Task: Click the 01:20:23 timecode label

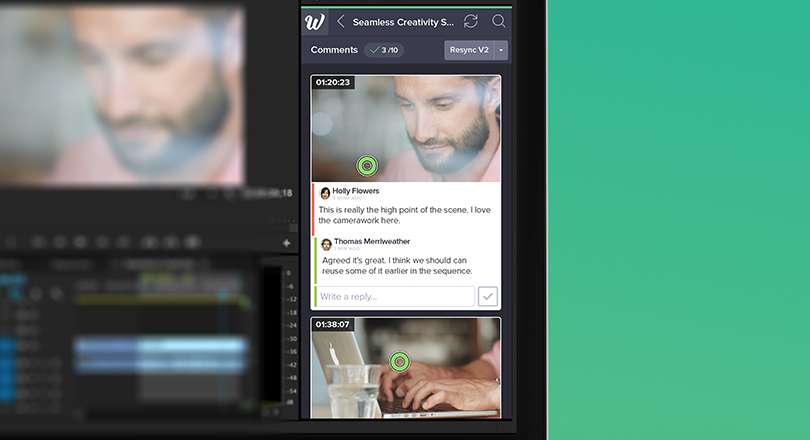Action: click(x=333, y=82)
